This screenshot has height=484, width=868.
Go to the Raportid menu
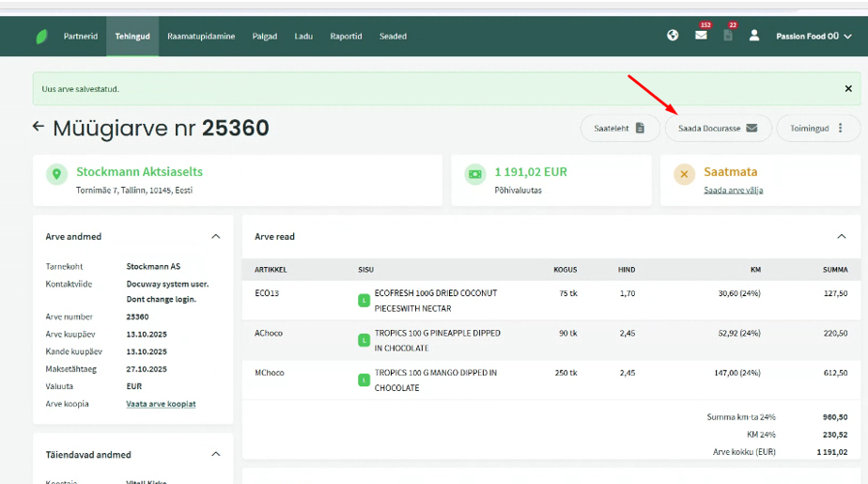tap(346, 37)
